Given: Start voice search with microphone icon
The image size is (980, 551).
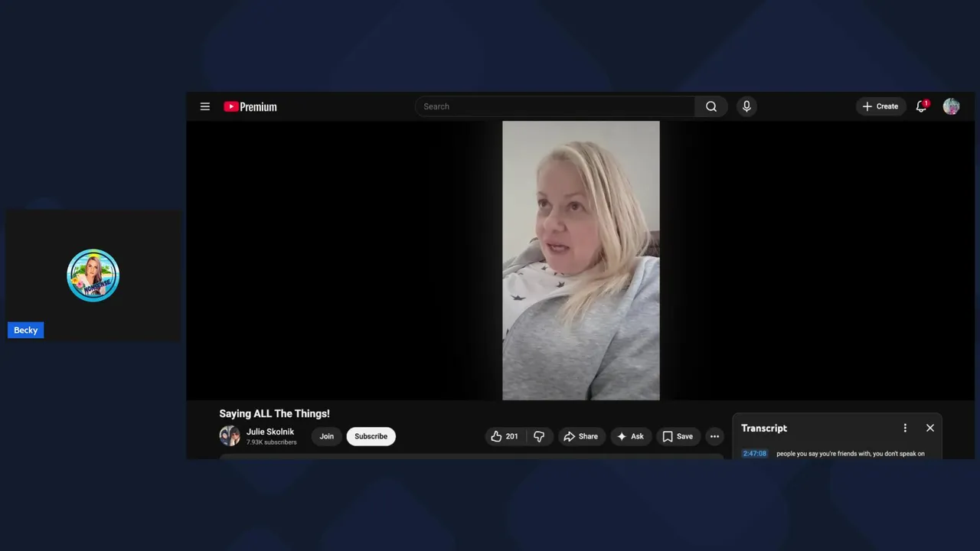Looking at the screenshot, I should click(746, 106).
